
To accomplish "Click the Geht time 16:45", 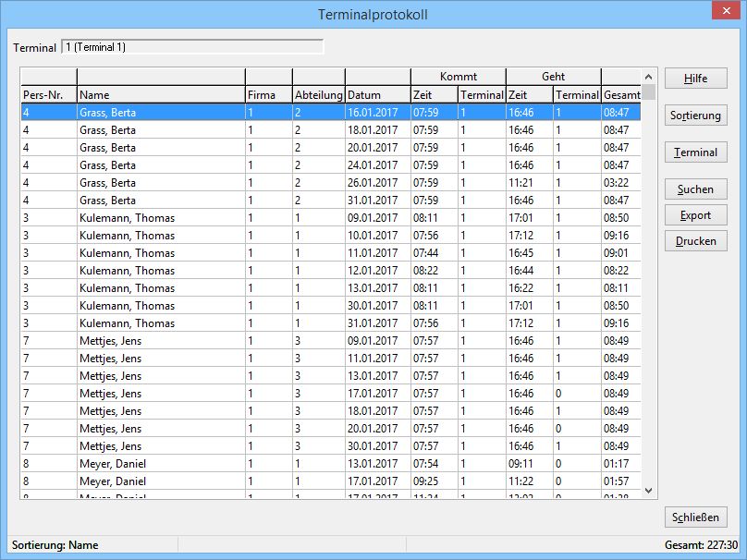I will coord(530,253).
